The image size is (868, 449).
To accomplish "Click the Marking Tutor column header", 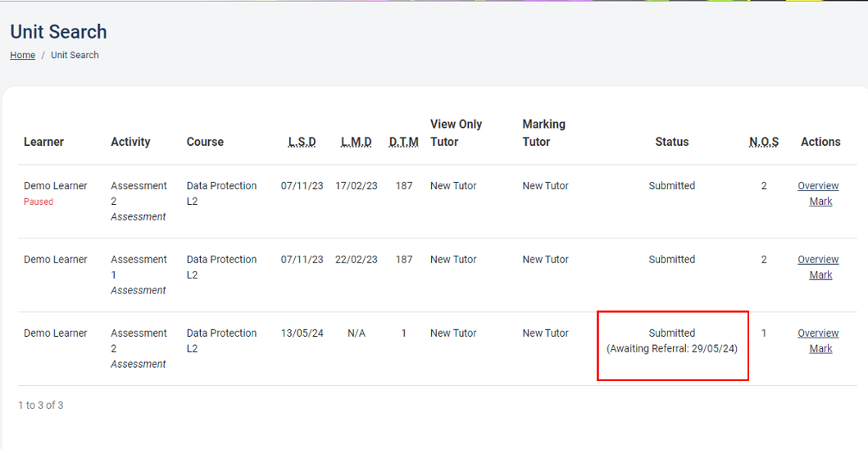I will click(543, 133).
